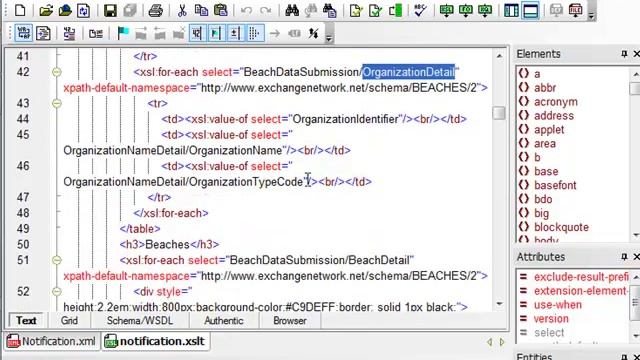This screenshot has width=640, height=360.
Task: Toggle the project window layout button
Action: (511, 10)
